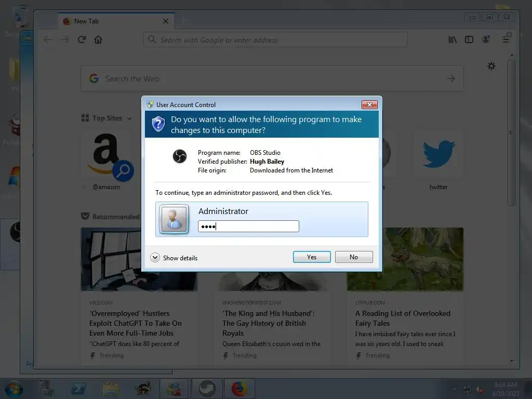Reload the page in Firefox
The width and height of the screenshot is (532, 399).
[x=82, y=39]
